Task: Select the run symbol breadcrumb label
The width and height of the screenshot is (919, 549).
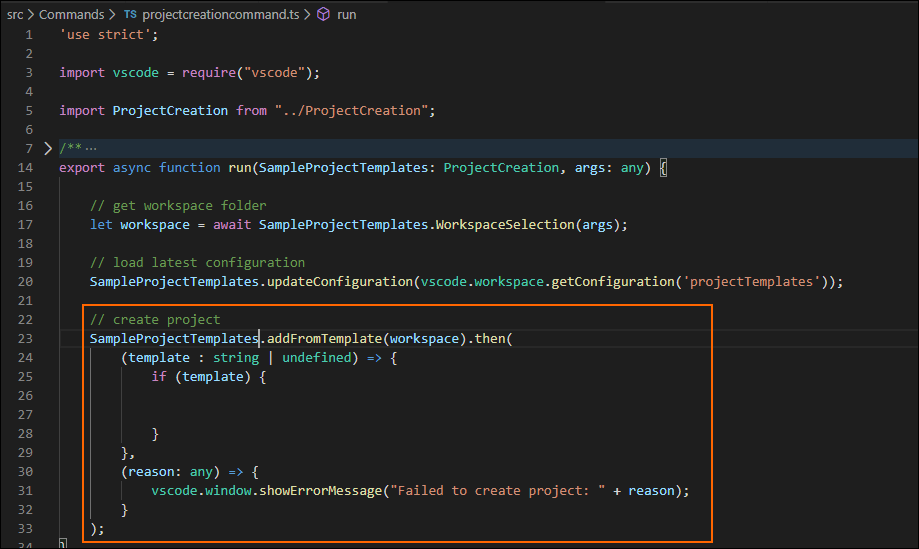Action: click(346, 15)
